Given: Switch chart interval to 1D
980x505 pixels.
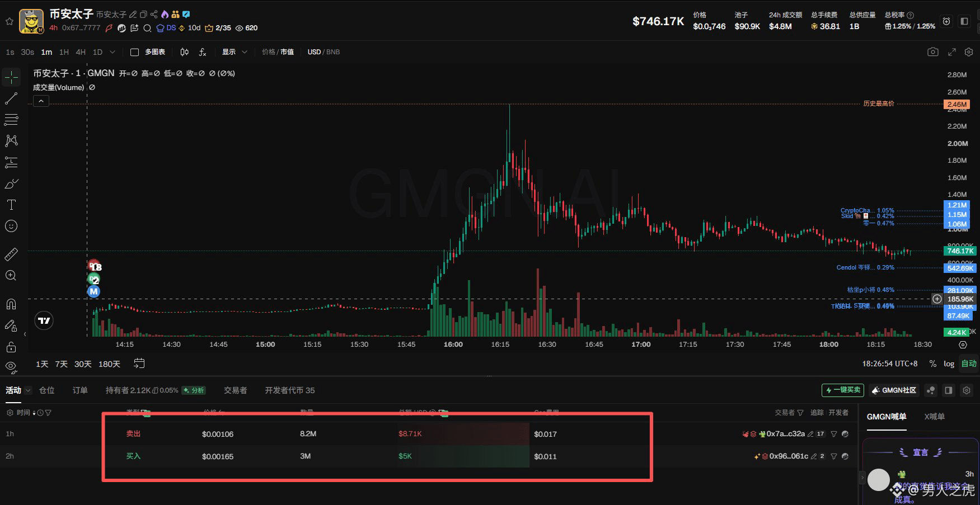Looking at the screenshot, I should click(97, 52).
